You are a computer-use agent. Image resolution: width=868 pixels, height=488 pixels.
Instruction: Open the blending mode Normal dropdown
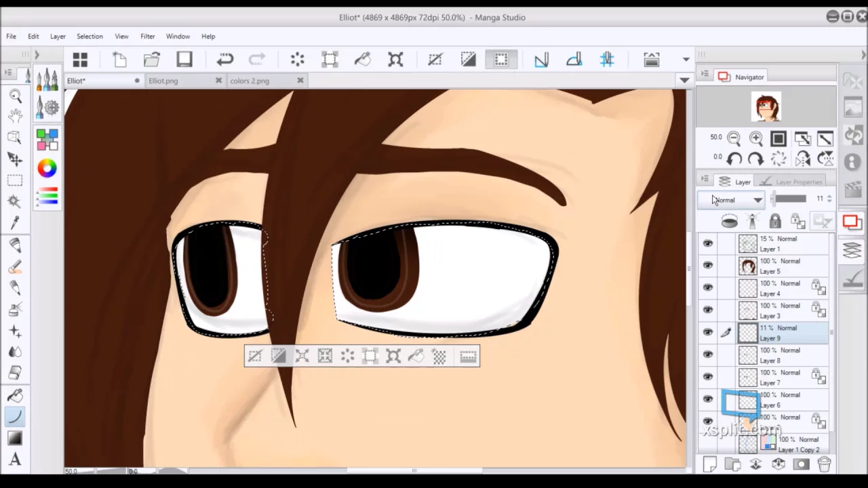coord(732,200)
